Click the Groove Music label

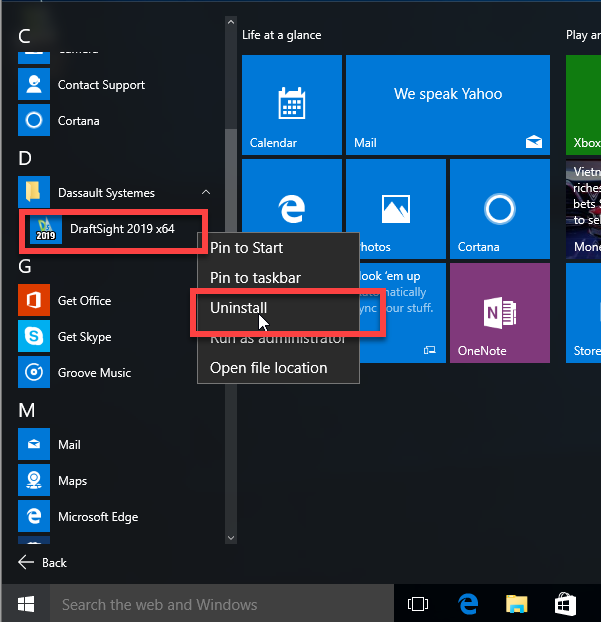coord(94,373)
